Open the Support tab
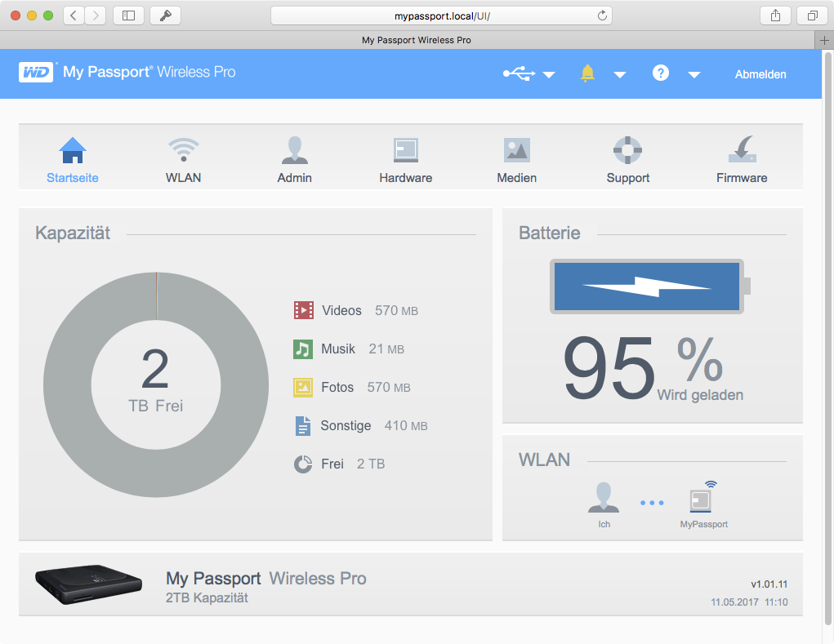The height and width of the screenshot is (644, 834). [628, 160]
